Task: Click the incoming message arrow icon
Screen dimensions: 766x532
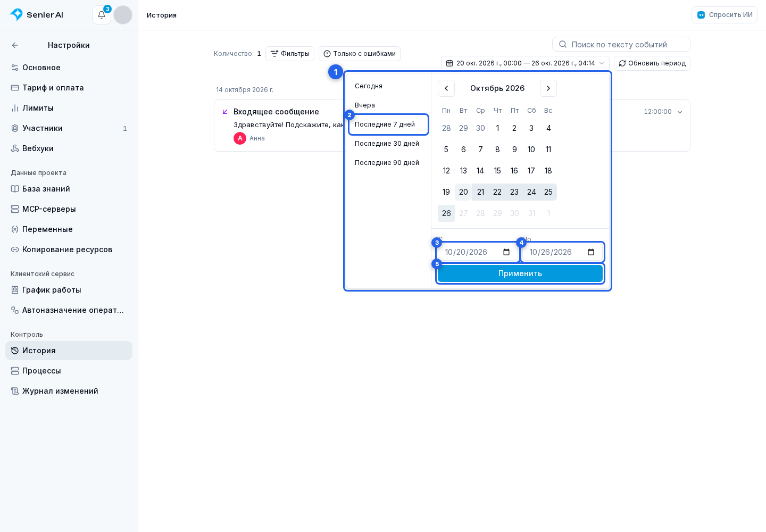Action: (225, 112)
